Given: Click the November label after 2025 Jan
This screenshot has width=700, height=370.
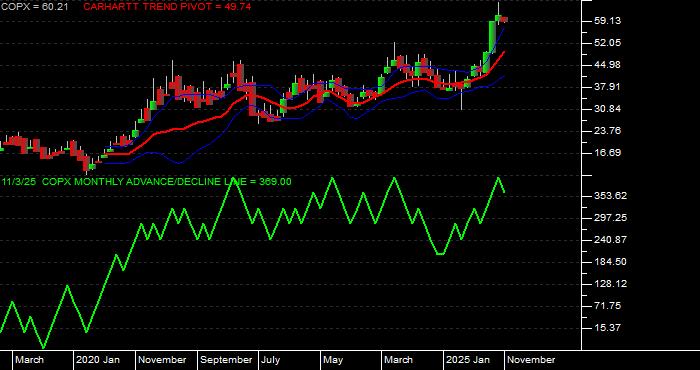Looking at the screenshot, I should 531,360.
